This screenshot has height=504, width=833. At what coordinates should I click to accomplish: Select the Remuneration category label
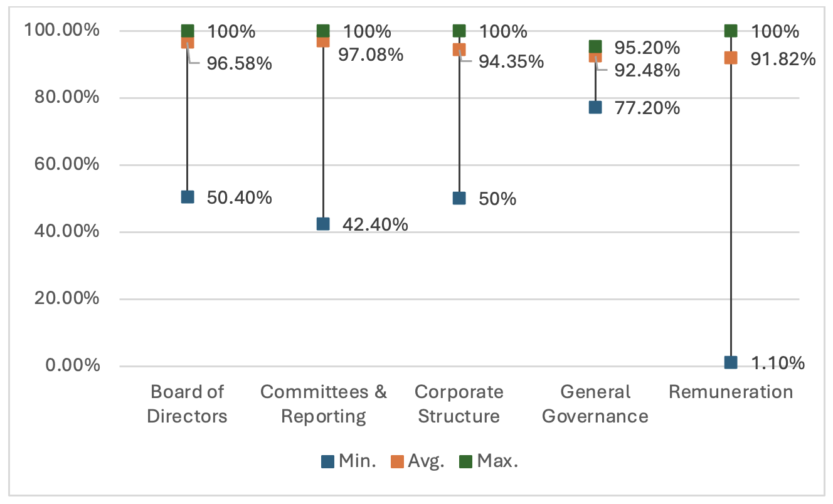point(731,392)
